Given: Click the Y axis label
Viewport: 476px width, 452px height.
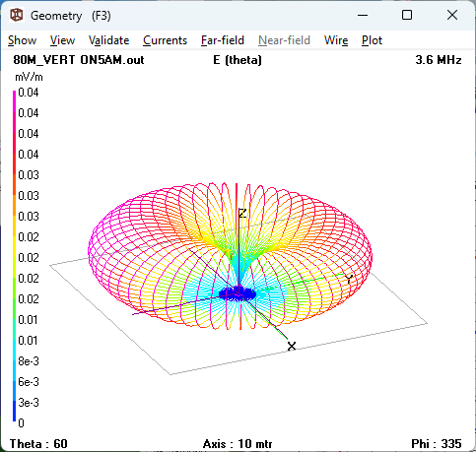Looking at the screenshot, I should pos(349,279).
